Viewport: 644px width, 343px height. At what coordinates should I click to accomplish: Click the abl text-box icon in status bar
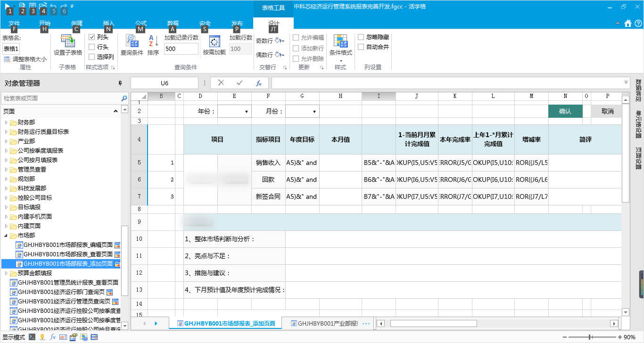[x=63, y=337]
